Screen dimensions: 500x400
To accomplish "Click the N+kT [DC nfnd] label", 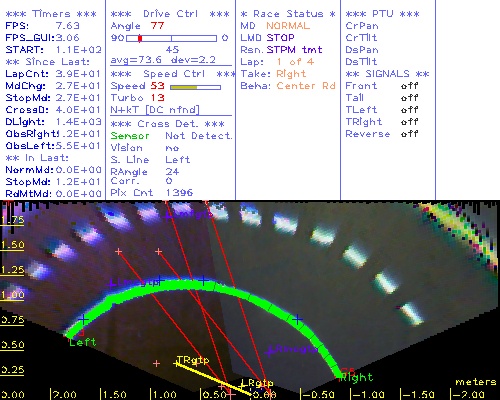I will [155, 110].
